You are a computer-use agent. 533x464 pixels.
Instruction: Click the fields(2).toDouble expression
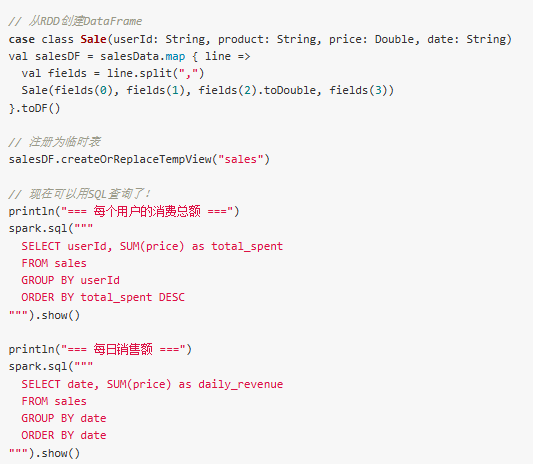(257, 90)
